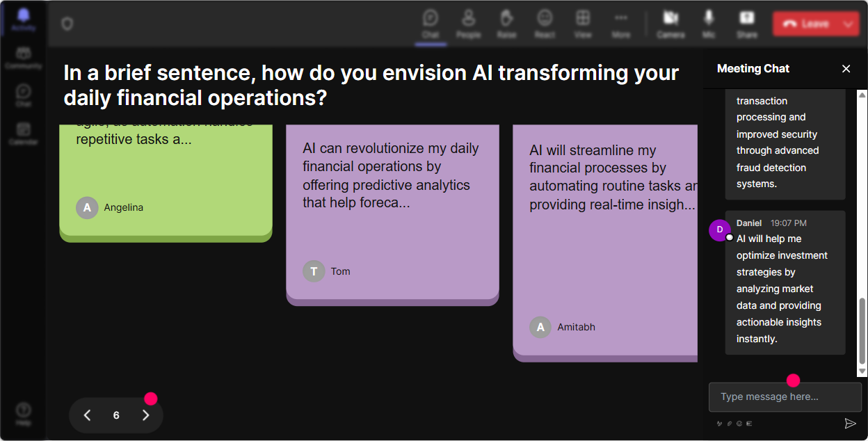Click the chat scrollbar down arrow
Viewport: 868px width, 441px height.
862,371
